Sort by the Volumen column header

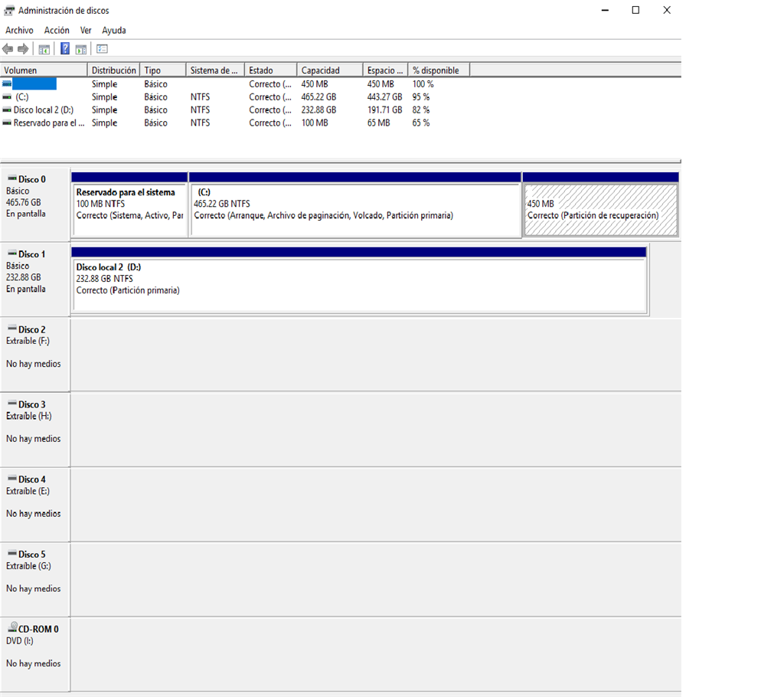pos(44,70)
